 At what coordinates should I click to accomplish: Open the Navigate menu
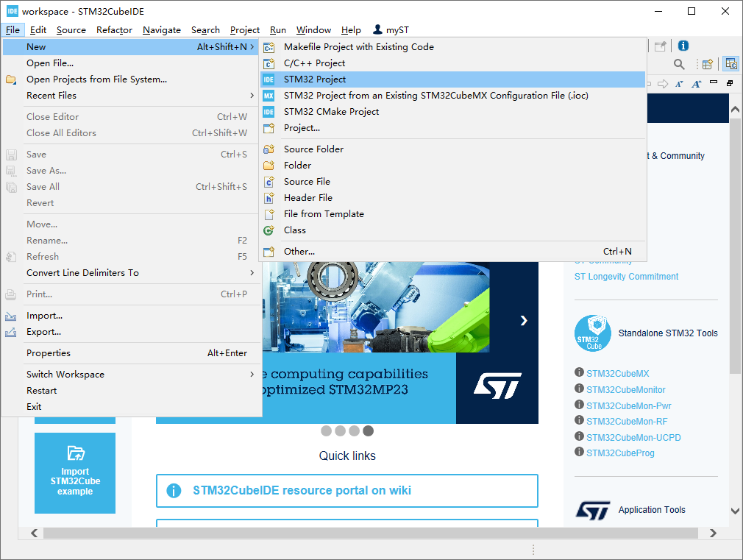point(162,30)
